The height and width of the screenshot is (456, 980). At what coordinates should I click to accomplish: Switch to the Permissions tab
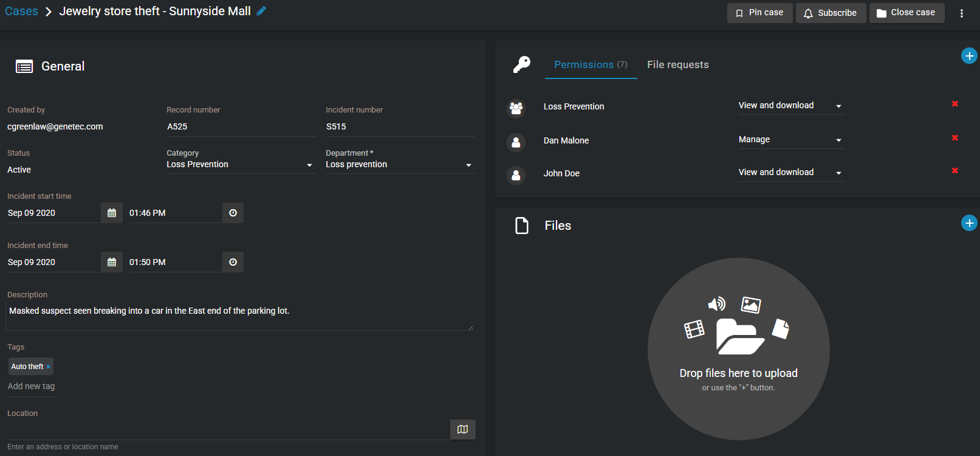(x=591, y=64)
